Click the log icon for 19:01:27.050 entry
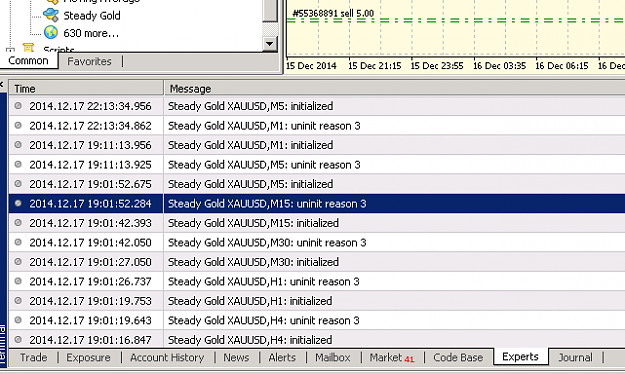The width and height of the screenshot is (625, 374). pyautogui.click(x=18, y=262)
